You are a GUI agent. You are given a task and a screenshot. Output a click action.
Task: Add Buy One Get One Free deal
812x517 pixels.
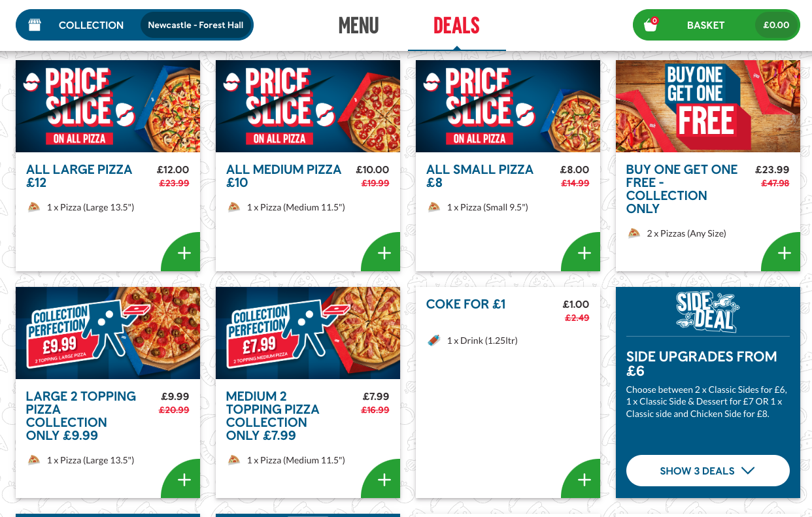785,254
